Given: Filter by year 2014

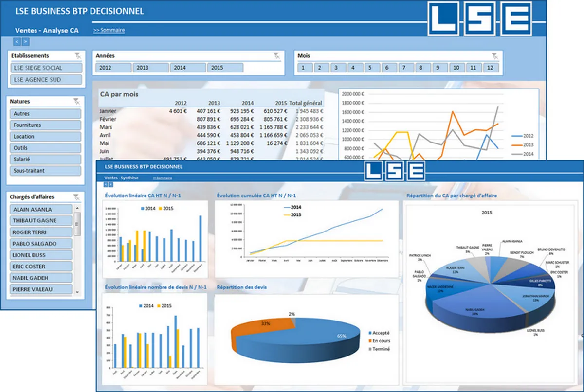Looking at the screenshot, I should click(188, 68).
